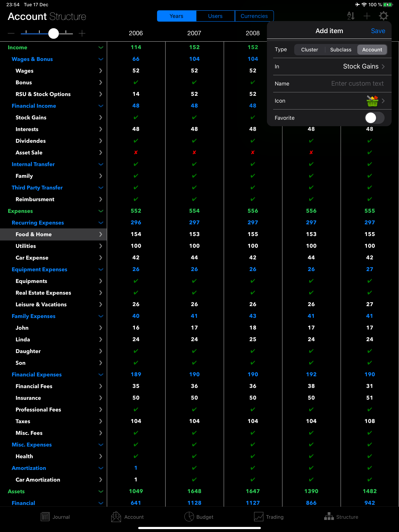Viewport: 399px width, 532px height.
Task: Save the new item
Action: pyautogui.click(x=378, y=31)
